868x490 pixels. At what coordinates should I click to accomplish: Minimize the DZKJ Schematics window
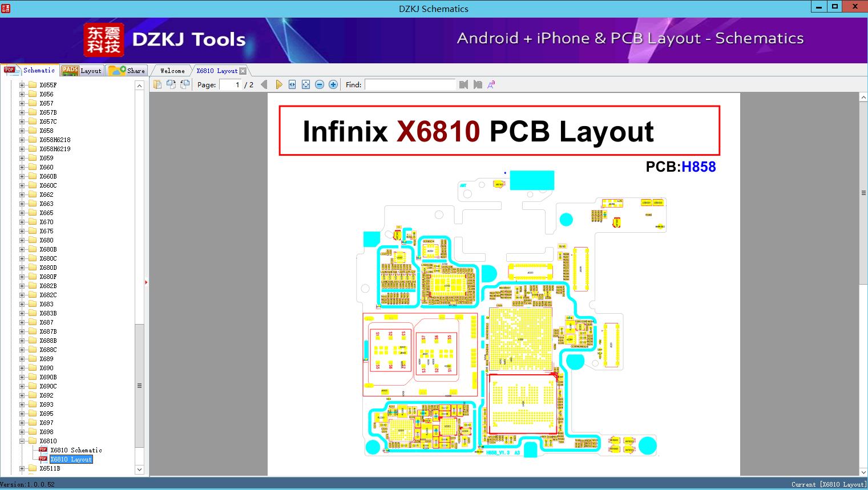click(819, 6)
